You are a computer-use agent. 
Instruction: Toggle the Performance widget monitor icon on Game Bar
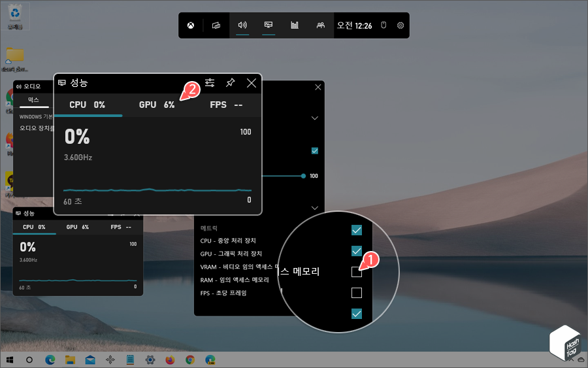[269, 25]
